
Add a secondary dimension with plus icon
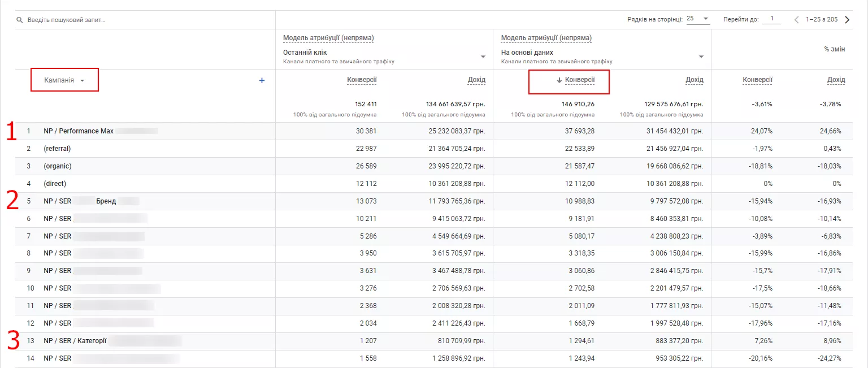[x=262, y=81]
